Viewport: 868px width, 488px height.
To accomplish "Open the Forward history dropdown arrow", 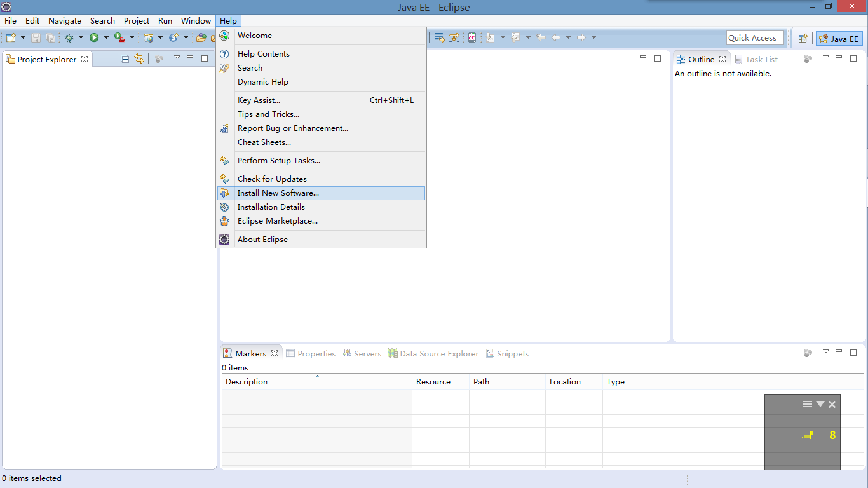I will point(593,37).
